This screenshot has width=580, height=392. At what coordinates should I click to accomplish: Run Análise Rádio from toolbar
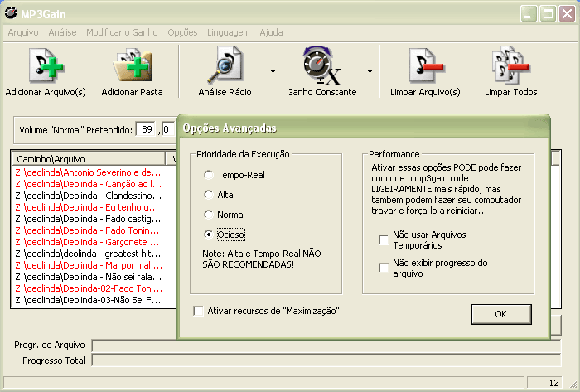pos(225,65)
